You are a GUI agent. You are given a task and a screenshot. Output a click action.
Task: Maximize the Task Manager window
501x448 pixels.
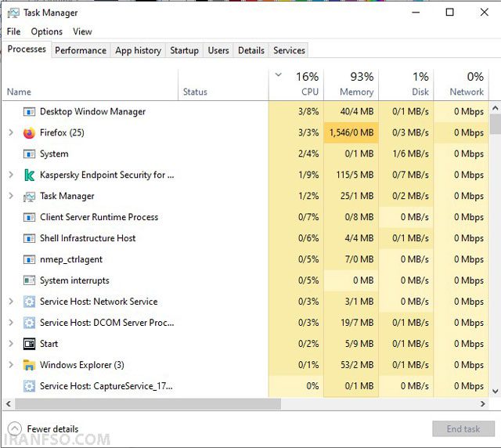[x=449, y=13]
